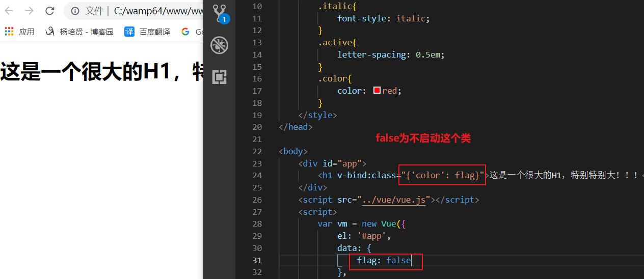Open the Source Control view in VS Code
This screenshot has width=644, height=279.
point(220,14)
